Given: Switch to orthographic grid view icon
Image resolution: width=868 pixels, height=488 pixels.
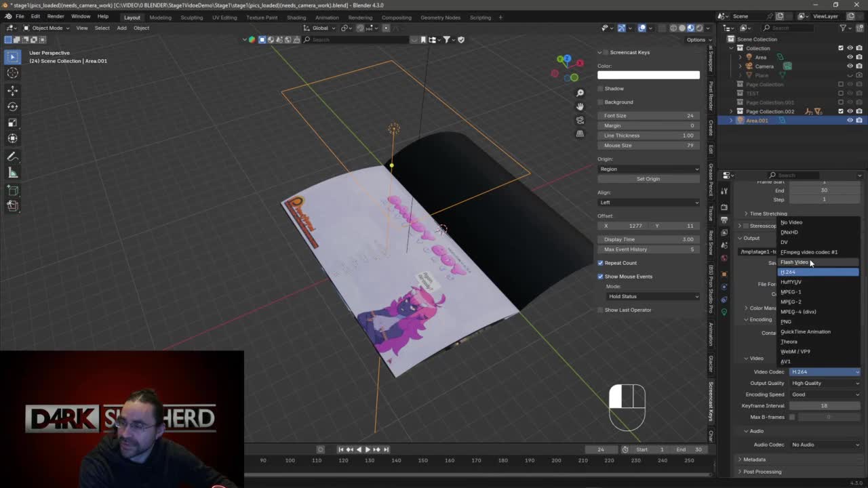Looking at the screenshot, I should tap(580, 134).
